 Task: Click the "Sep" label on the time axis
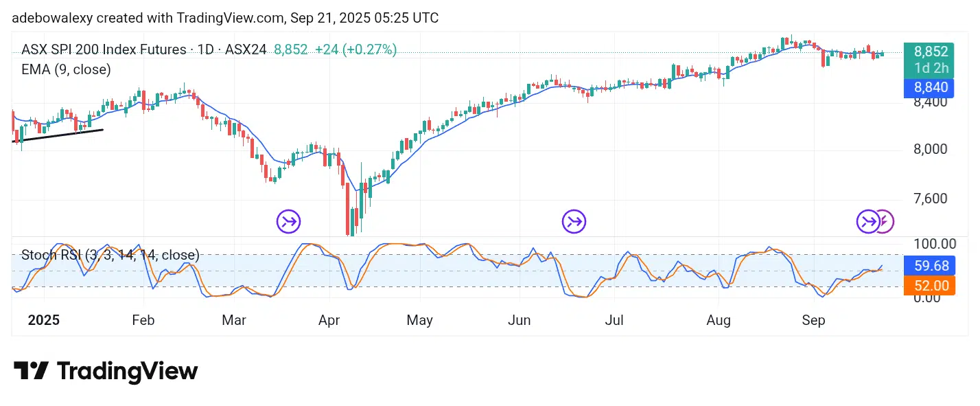[813, 320]
